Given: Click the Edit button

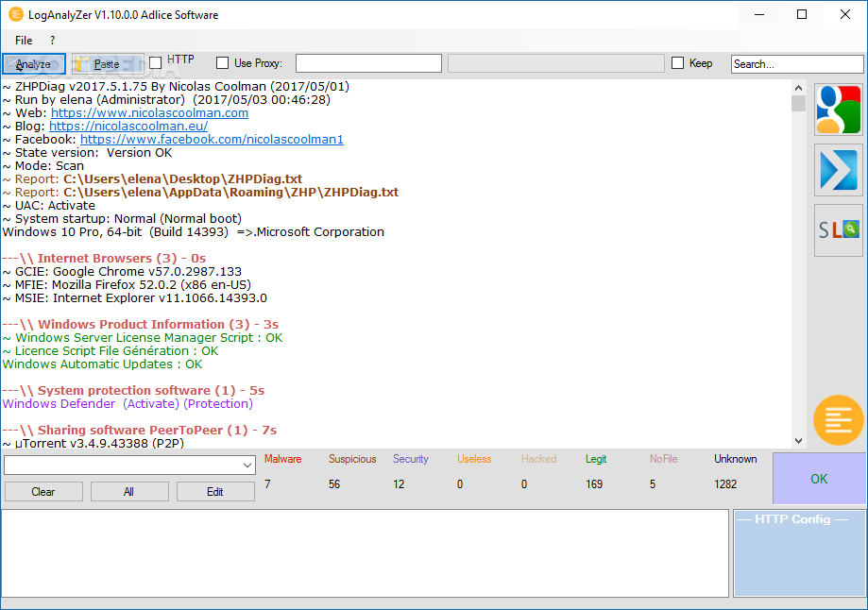Looking at the screenshot, I should 215,492.
